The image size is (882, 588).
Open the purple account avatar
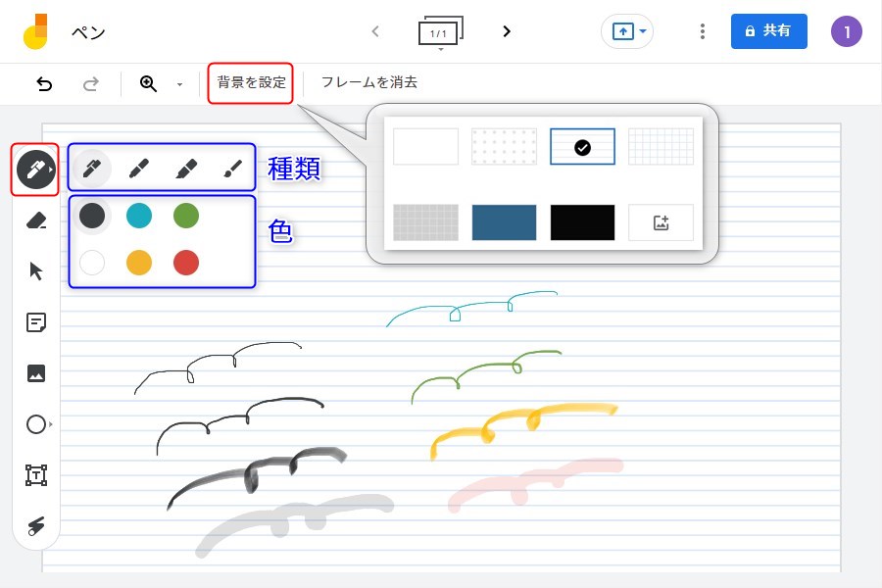tap(847, 31)
